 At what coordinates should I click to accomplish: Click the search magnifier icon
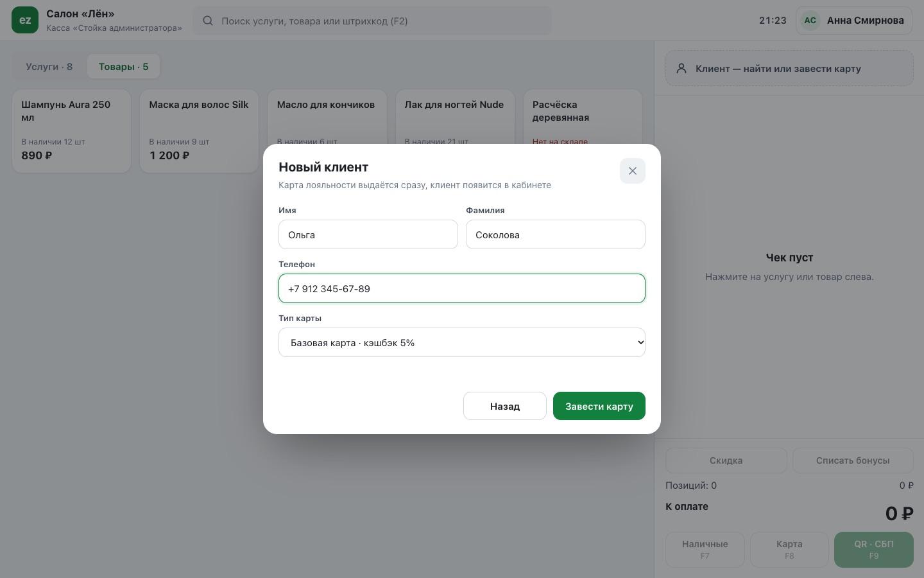(208, 21)
